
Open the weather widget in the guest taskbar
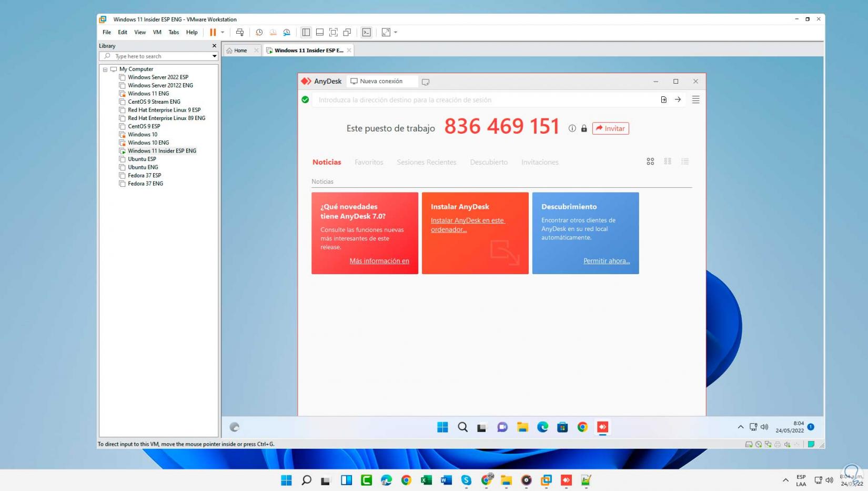[235, 427]
